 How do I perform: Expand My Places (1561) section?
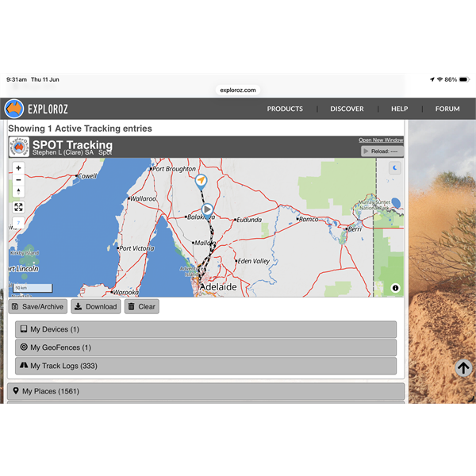205,391
